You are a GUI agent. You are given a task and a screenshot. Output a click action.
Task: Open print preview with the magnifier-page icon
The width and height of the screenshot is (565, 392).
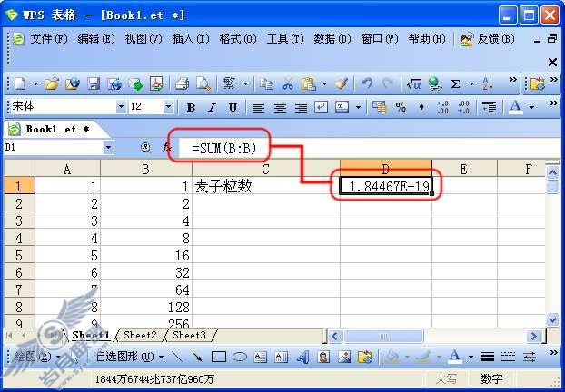tap(203, 84)
